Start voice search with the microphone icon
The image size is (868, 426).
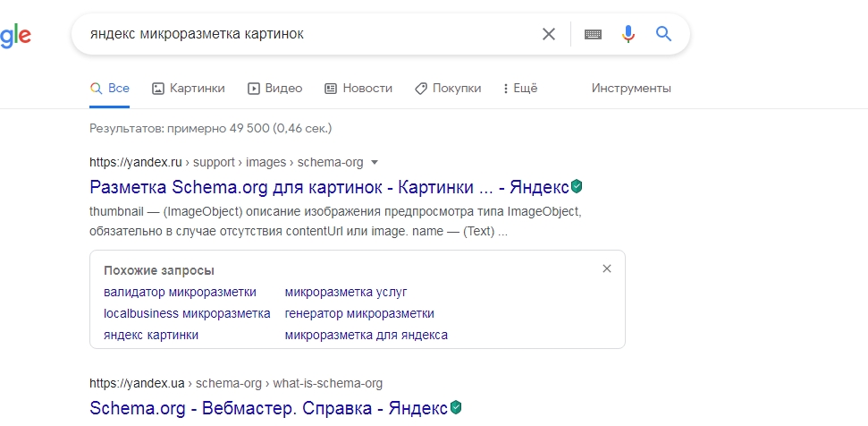click(x=628, y=34)
